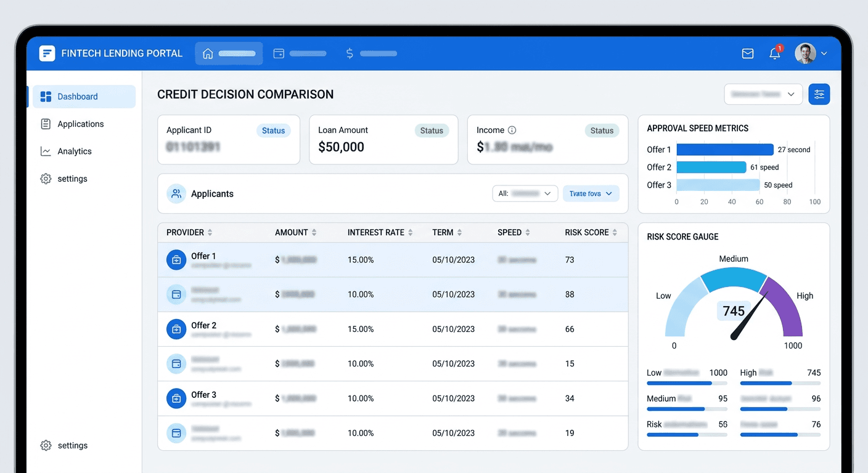Viewport: 868px width, 473px height.
Task: Click the Offer 2 provider icon
Action: pyautogui.click(x=176, y=329)
